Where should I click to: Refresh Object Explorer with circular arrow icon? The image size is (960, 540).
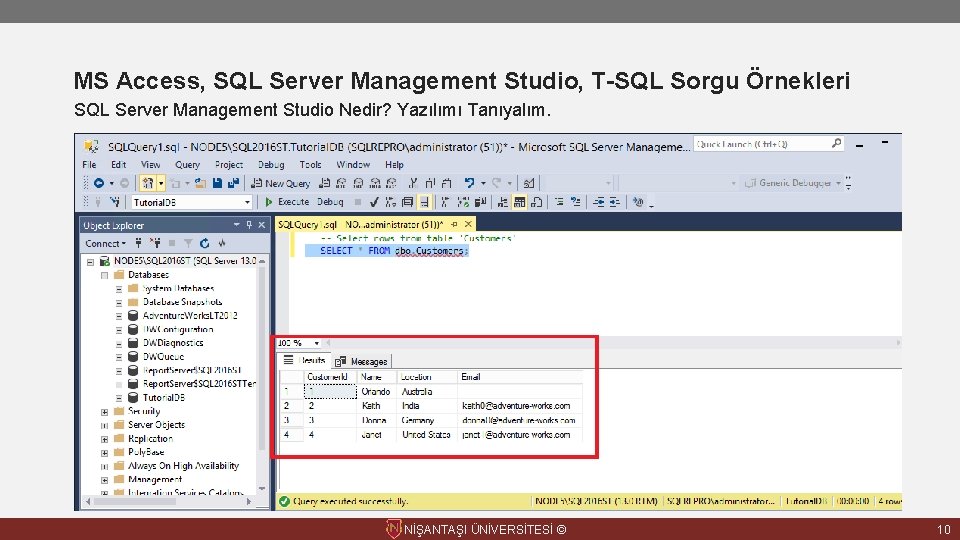(204, 244)
